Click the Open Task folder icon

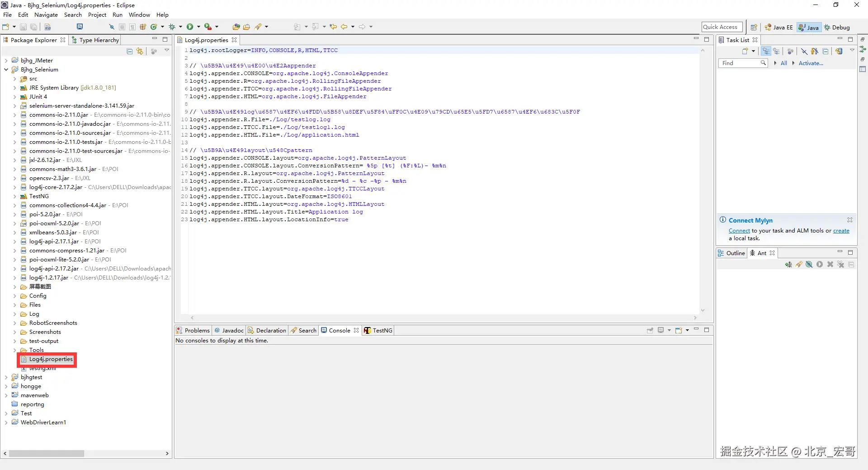[x=247, y=27]
